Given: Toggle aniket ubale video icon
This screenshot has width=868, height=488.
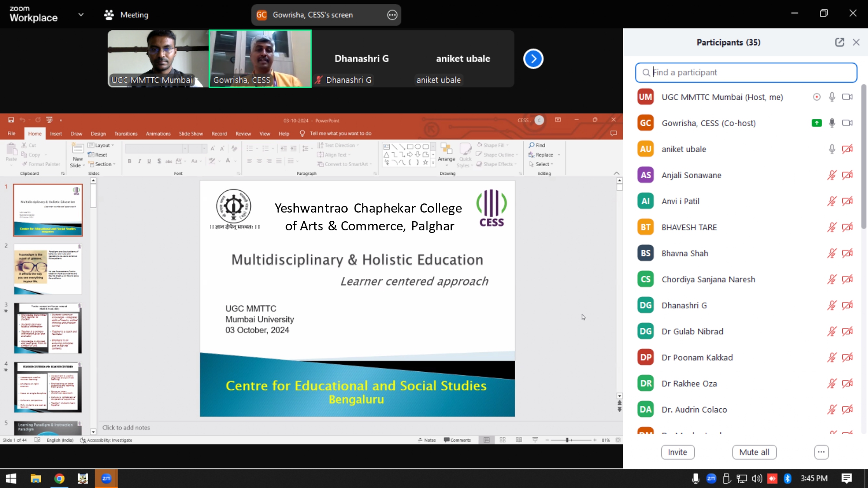Looking at the screenshot, I should pyautogui.click(x=847, y=149).
